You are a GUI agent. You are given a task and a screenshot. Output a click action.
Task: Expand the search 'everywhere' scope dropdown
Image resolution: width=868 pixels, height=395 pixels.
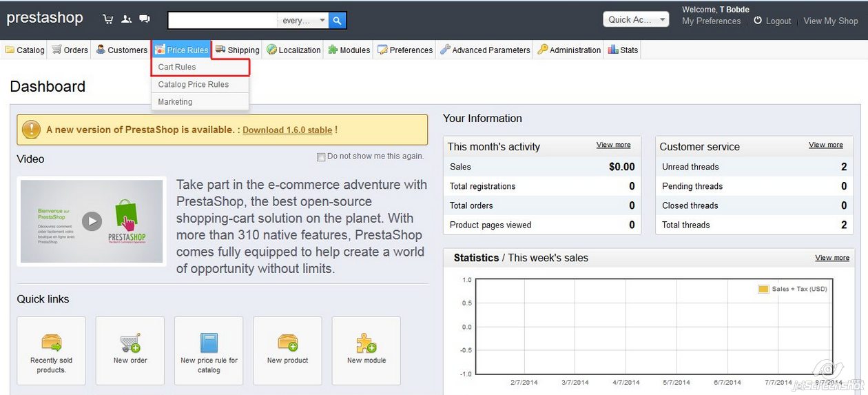coord(303,21)
